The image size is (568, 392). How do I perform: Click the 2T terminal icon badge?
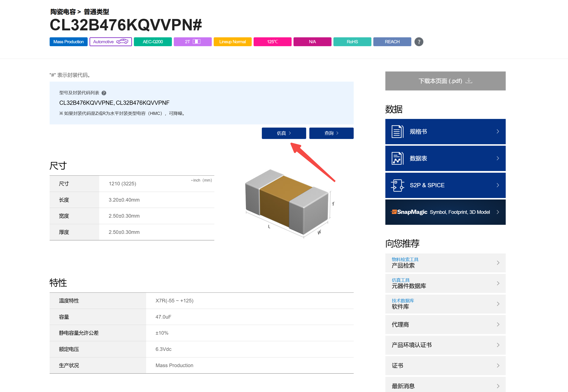click(x=193, y=42)
